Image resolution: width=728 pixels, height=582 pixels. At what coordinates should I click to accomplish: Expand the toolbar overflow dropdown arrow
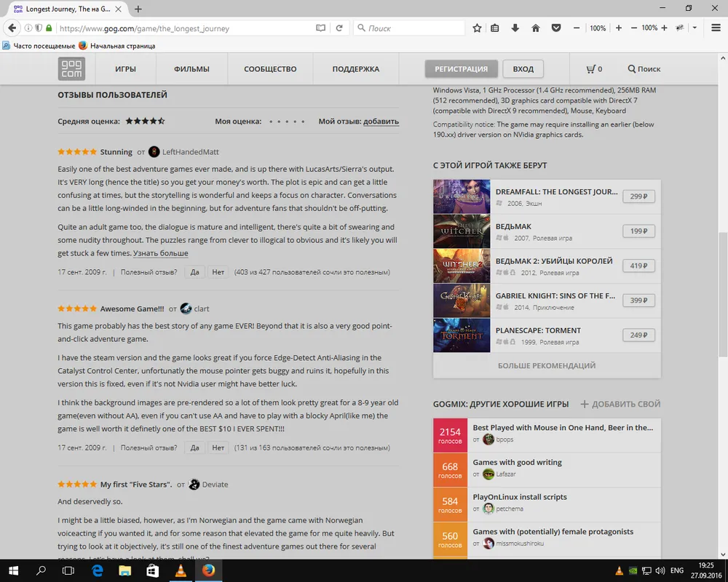coord(695,28)
